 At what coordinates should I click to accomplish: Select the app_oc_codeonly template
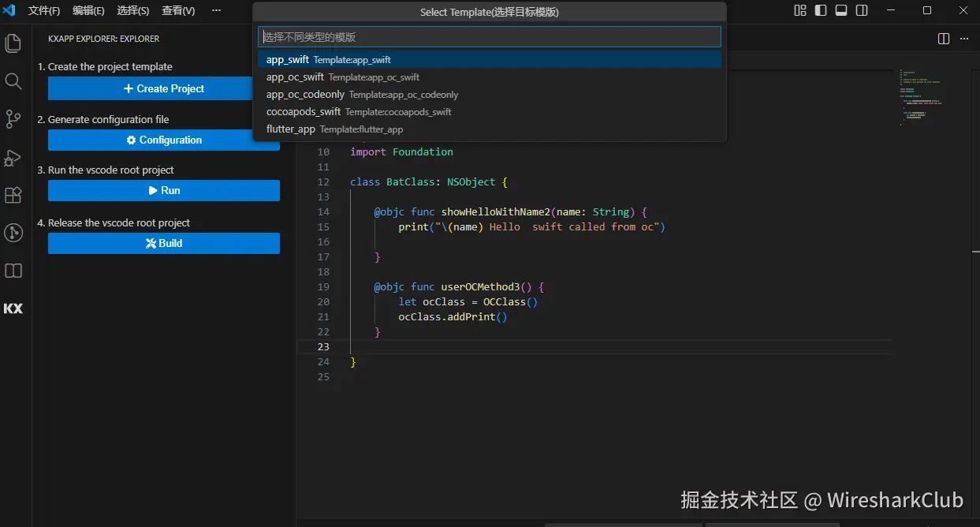(490, 95)
